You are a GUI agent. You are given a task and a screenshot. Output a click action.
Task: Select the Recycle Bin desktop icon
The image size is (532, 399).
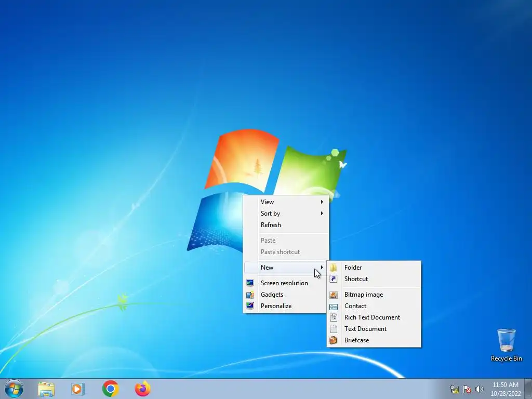(x=506, y=344)
